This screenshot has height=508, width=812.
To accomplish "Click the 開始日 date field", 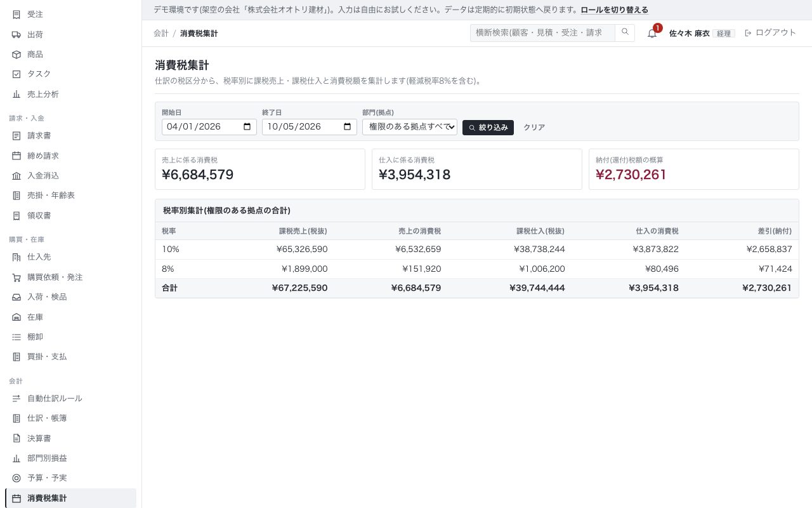I will click(209, 126).
